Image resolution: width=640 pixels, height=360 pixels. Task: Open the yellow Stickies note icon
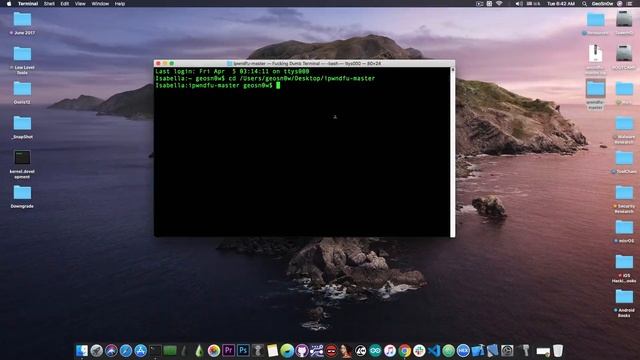pos(272,351)
